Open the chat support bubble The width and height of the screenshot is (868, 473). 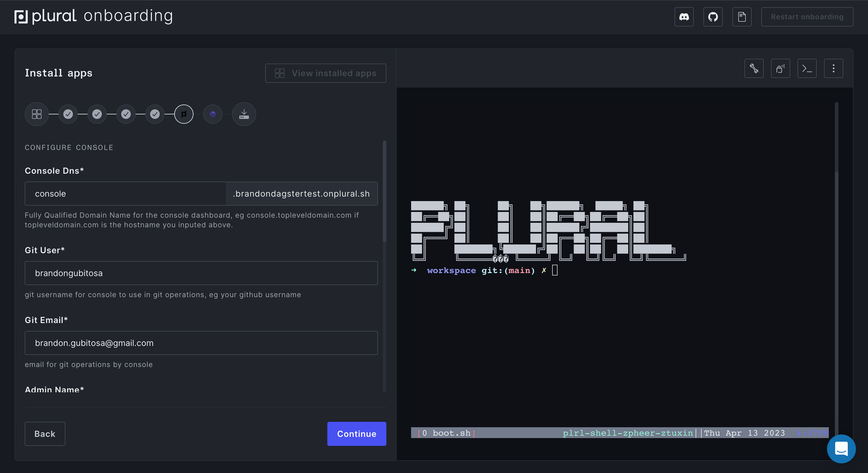pyautogui.click(x=841, y=449)
